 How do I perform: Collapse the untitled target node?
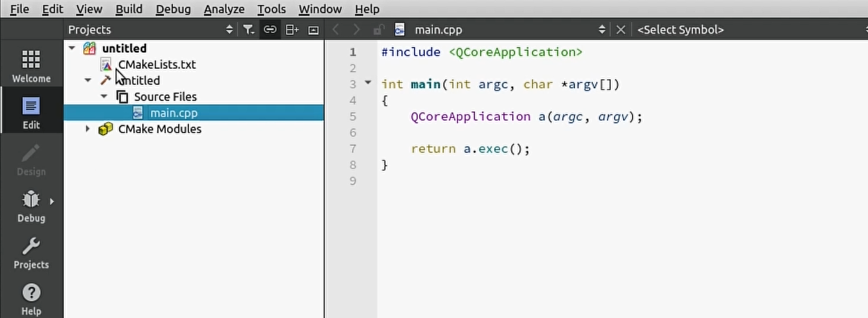88,80
